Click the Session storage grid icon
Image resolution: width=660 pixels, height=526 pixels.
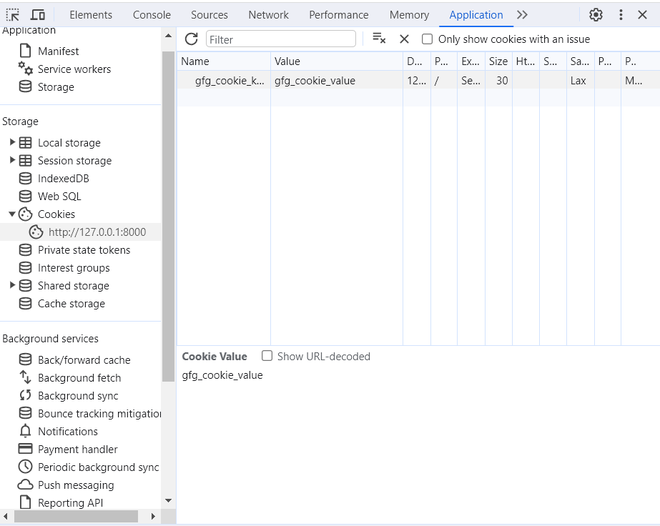25,160
